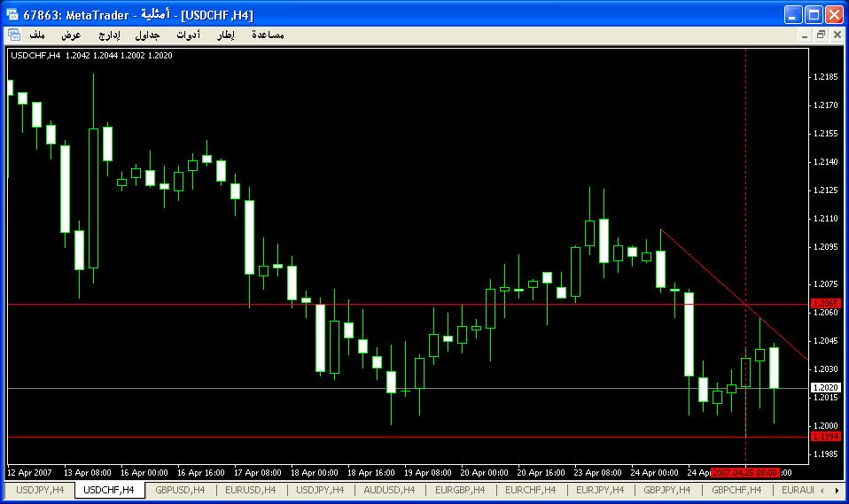This screenshot has height=504, width=849.
Task: Maximize the MetaTrader main window
Action: [814, 15]
